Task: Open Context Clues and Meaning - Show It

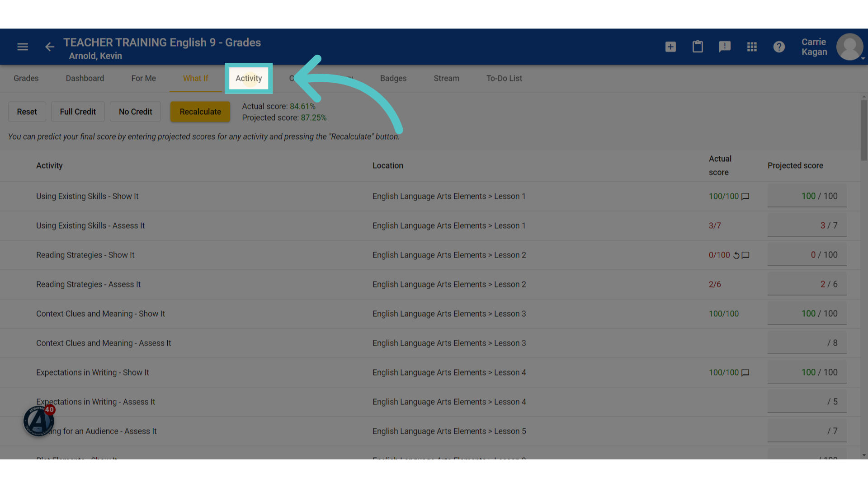Action: (100, 314)
